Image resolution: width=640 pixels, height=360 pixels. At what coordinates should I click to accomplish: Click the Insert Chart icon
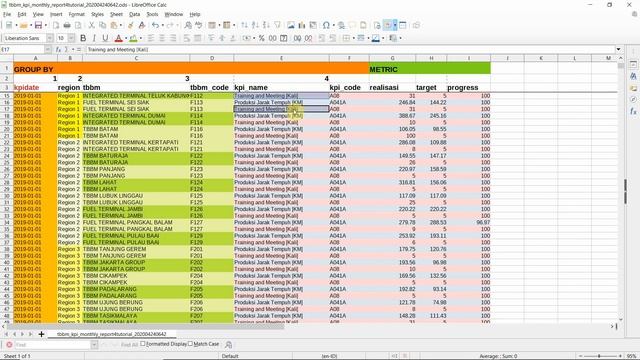point(302,25)
